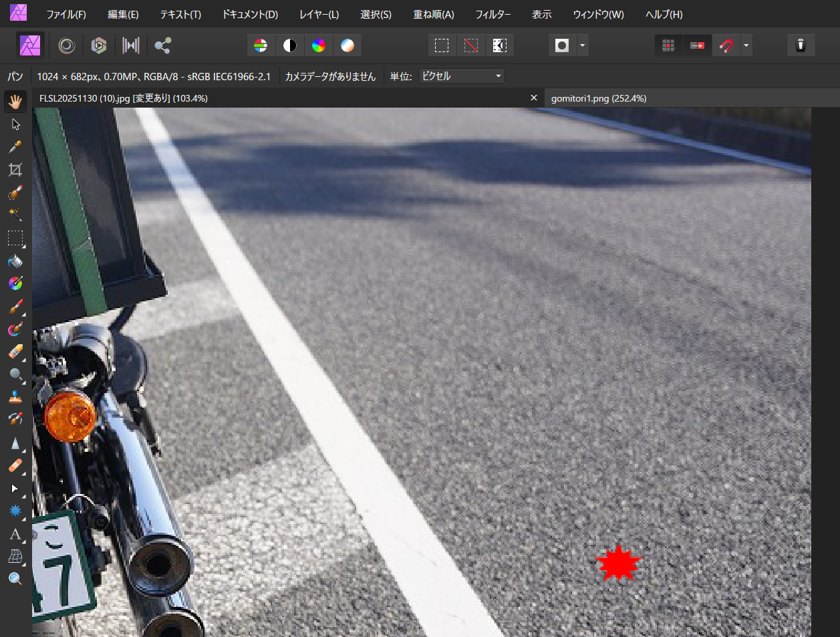Select the Clone Stamp tool
This screenshot has width=840, height=637.
click(x=15, y=397)
